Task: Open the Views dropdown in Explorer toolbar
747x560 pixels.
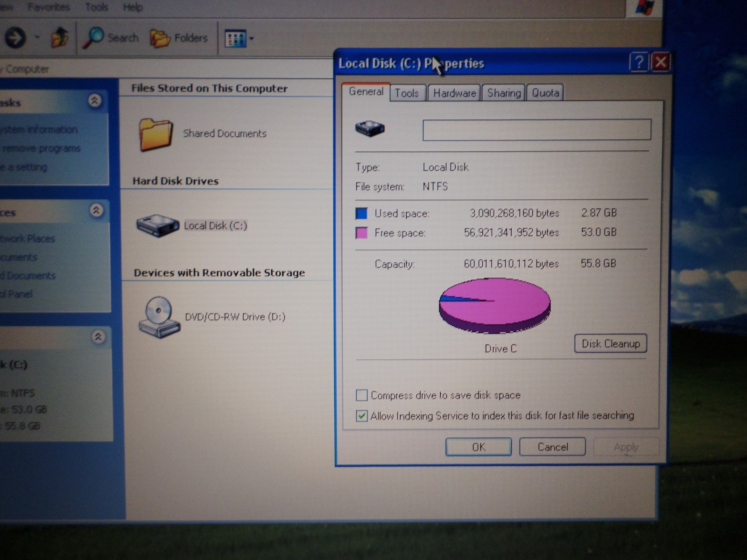Action: click(239, 38)
